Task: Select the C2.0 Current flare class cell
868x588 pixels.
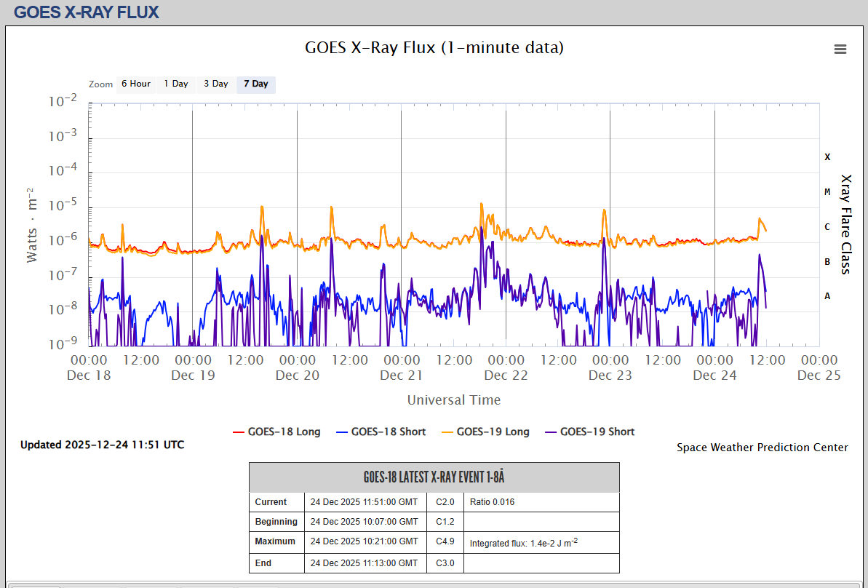Action: point(445,502)
